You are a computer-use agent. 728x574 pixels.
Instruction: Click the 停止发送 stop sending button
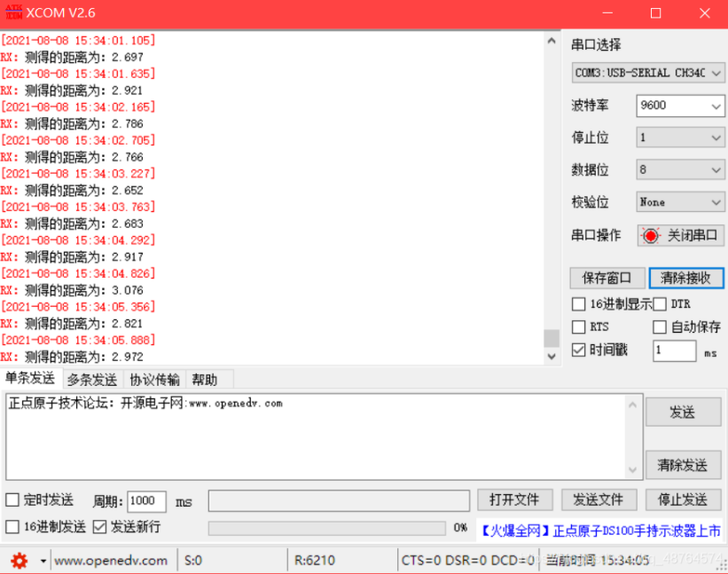click(x=683, y=500)
